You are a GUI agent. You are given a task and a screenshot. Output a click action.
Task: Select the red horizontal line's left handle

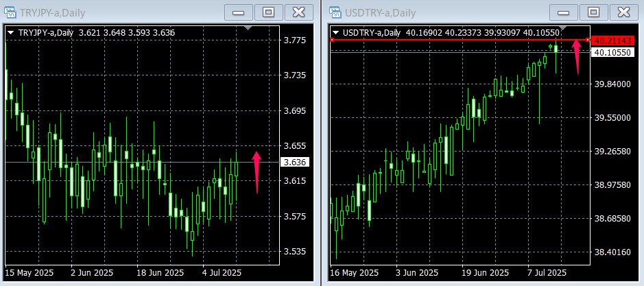click(332, 40)
